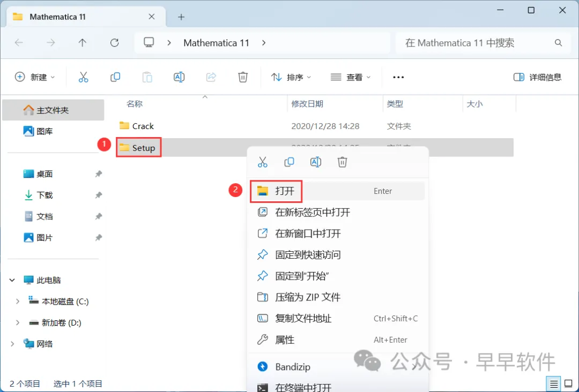Close the Mathematica 11 tab
The image size is (579, 392).
click(151, 17)
